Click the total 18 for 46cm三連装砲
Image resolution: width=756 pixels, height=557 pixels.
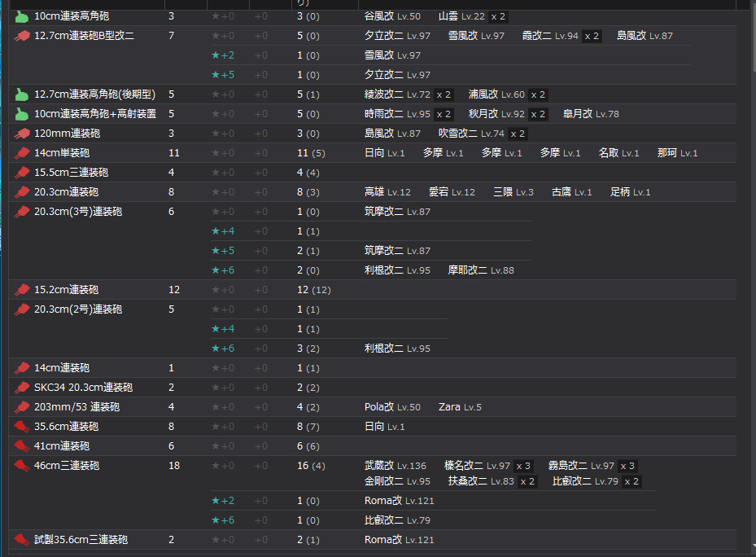click(174, 466)
